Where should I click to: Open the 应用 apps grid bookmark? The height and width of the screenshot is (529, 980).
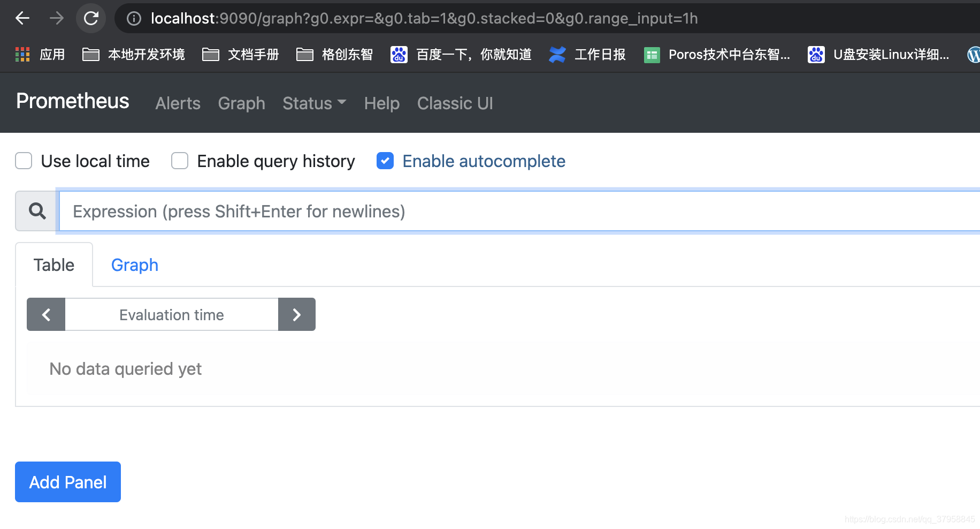[x=40, y=54]
